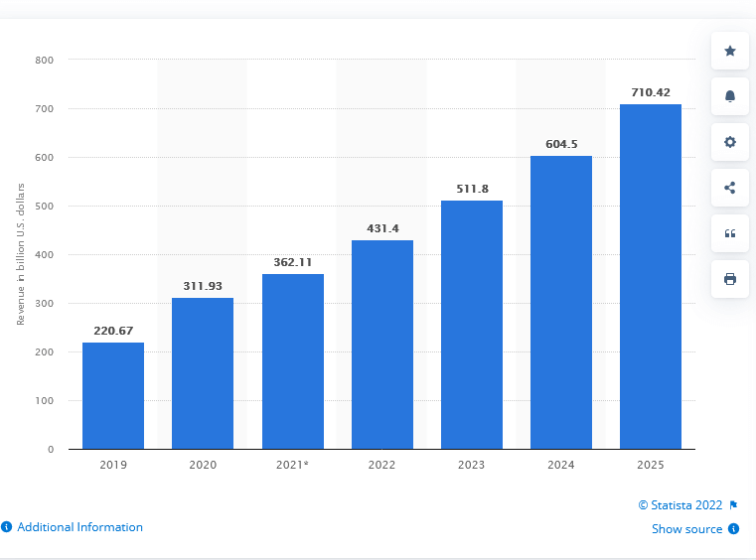Click the 2019 x-axis label
Screen dimensions: 756x560
(x=113, y=465)
